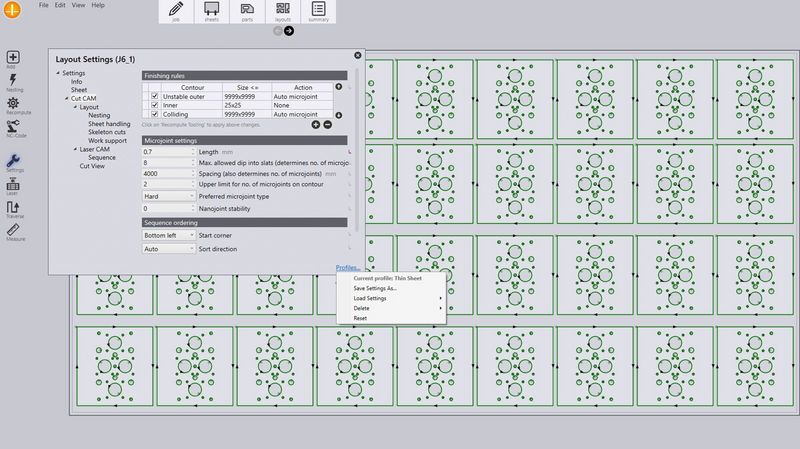
Task: Open the Start corner dropdown
Action: (x=168, y=235)
